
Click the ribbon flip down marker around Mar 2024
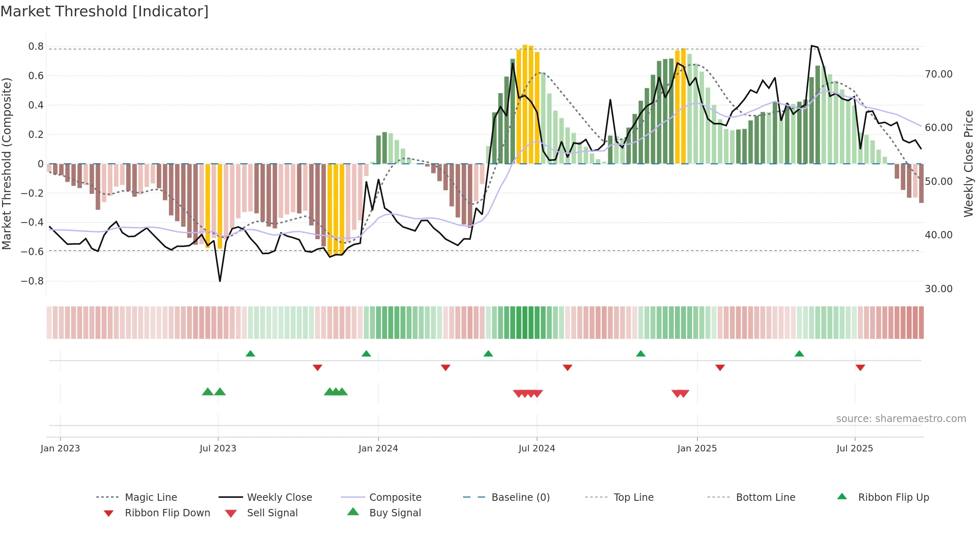pyautogui.click(x=445, y=368)
